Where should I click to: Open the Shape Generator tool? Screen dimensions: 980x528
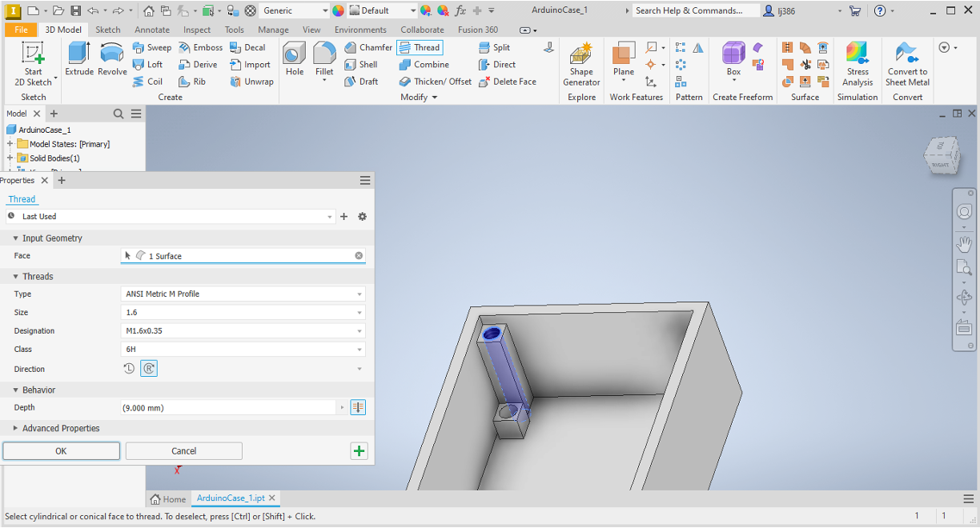pyautogui.click(x=581, y=65)
